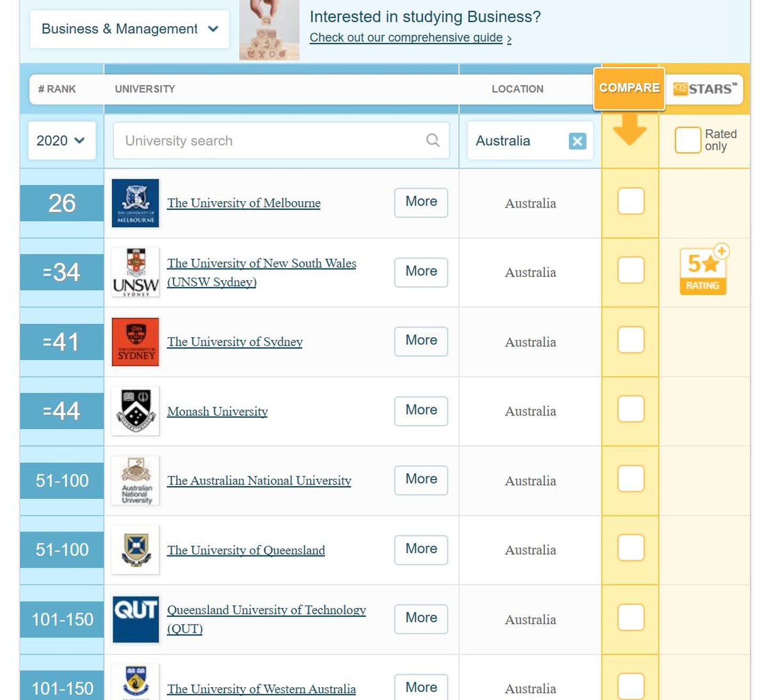768x700 pixels.
Task: Check compare box for QUT
Action: [x=631, y=617]
